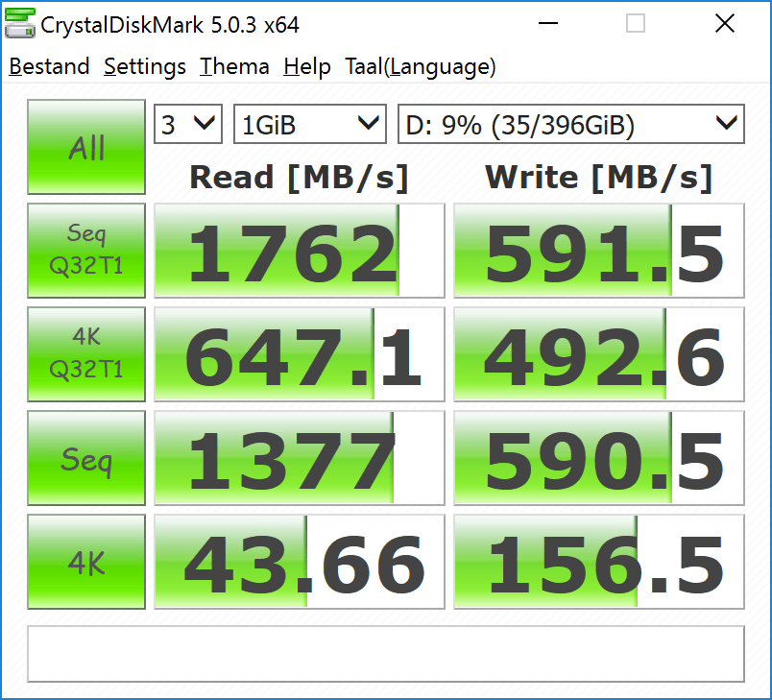
Task: Run the Seq Q32T1 benchmark
Action: coord(86,251)
